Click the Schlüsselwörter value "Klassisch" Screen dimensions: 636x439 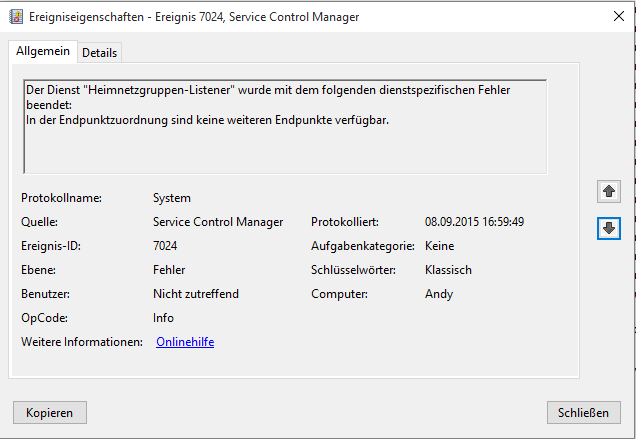[x=448, y=270]
